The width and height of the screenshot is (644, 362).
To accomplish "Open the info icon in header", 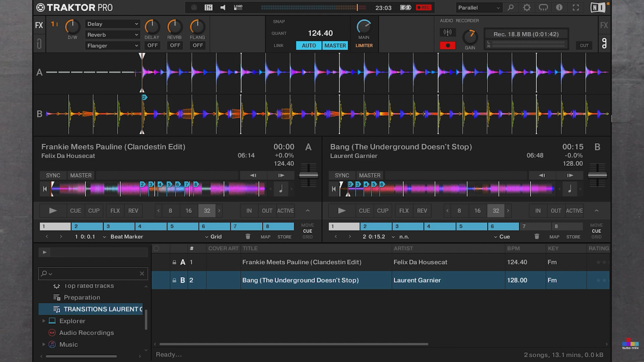I will click(x=559, y=7).
